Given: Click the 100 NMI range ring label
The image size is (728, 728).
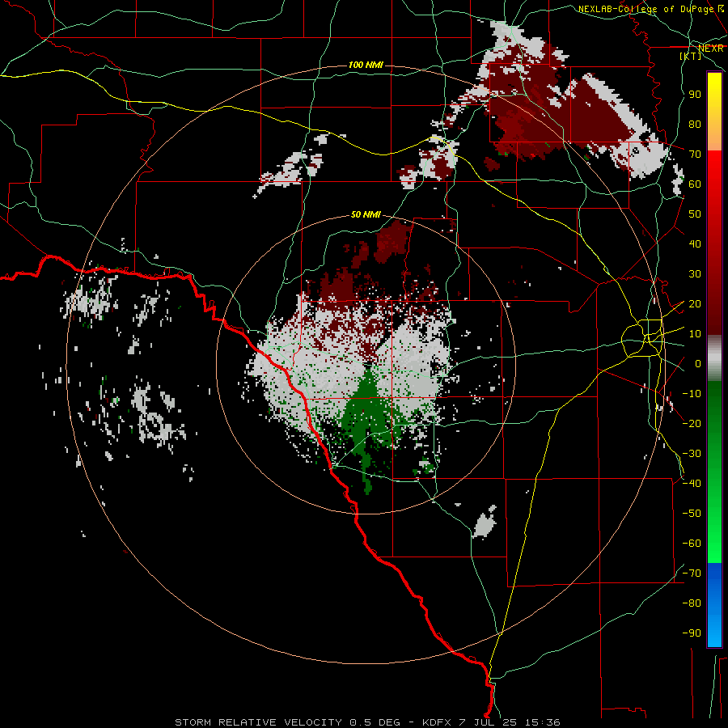Looking at the screenshot, I should tap(366, 65).
